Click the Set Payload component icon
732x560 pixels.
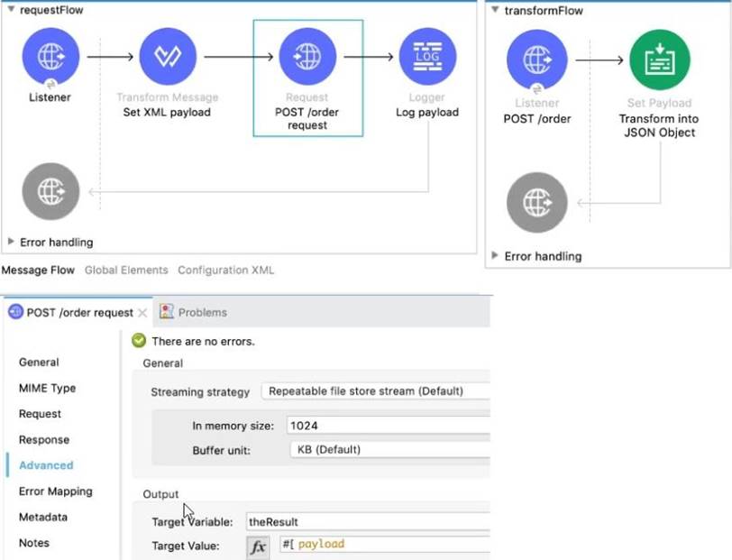[x=659, y=60]
